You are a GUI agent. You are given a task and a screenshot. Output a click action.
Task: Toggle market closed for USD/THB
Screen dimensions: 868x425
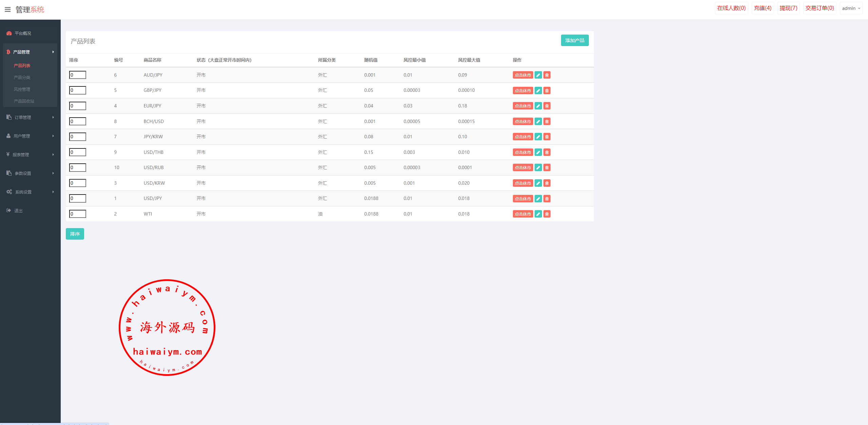pyautogui.click(x=523, y=153)
